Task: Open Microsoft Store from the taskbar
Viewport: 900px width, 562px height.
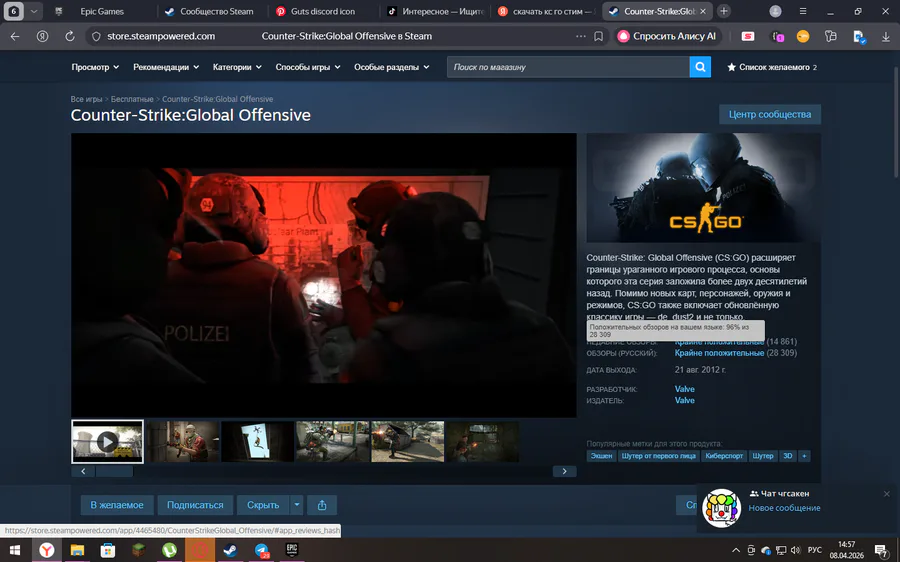Action: click(x=107, y=550)
